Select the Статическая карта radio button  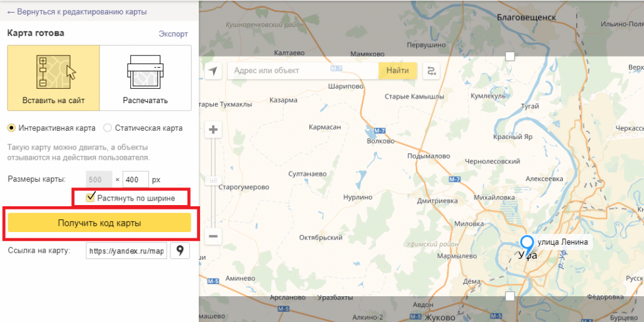[108, 128]
